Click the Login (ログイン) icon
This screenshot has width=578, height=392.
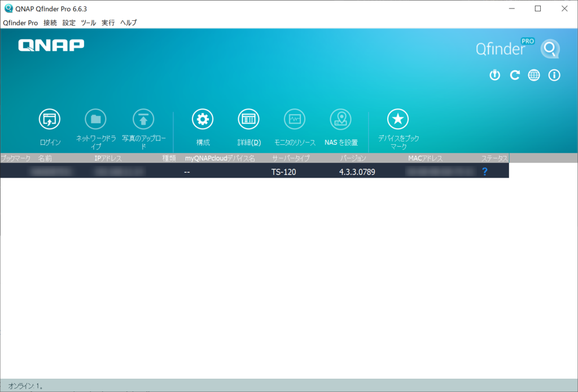click(50, 119)
